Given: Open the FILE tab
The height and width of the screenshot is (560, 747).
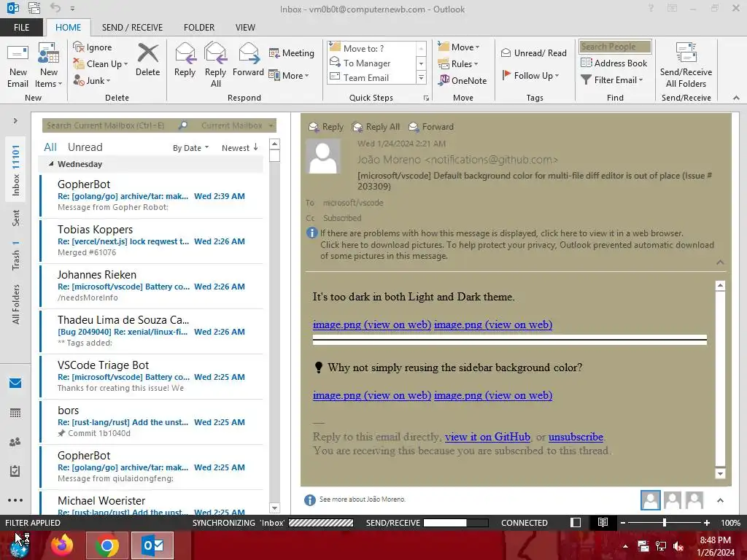Looking at the screenshot, I should coord(21,27).
